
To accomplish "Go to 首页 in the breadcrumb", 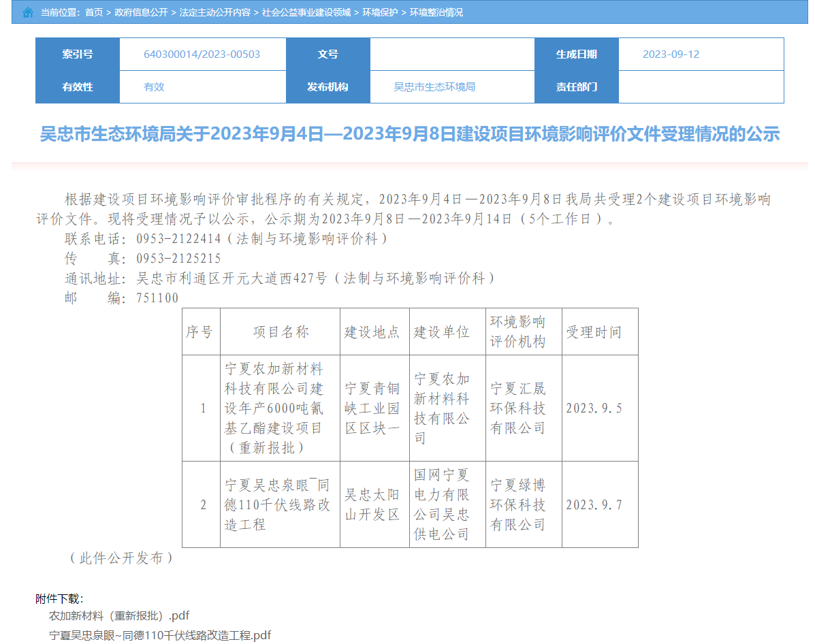I will tap(94, 12).
